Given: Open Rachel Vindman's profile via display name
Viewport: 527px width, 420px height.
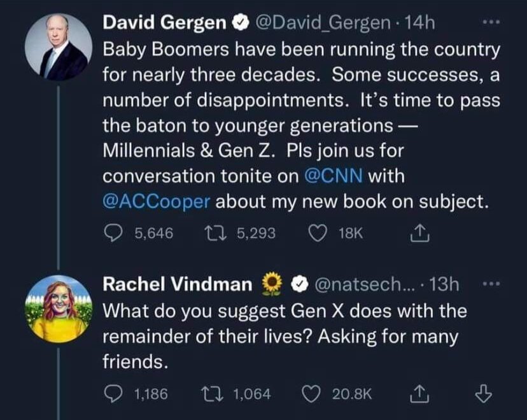Looking at the screenshot, I should [176, 285].
